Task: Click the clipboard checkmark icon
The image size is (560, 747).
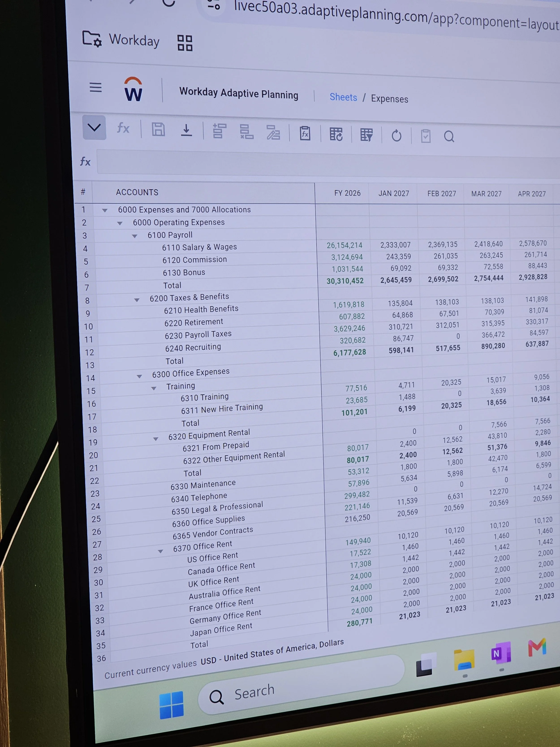Action: click(426, 136)
